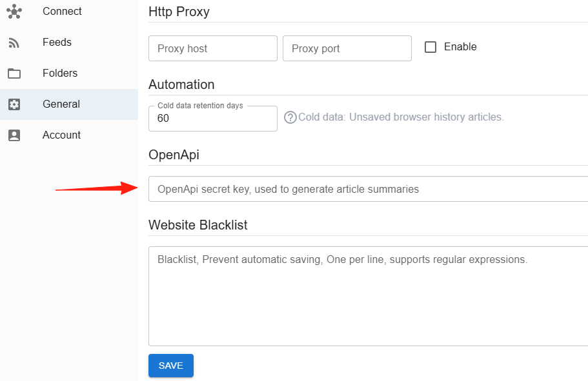Click the Http Proxy heading

coord(179,12)
